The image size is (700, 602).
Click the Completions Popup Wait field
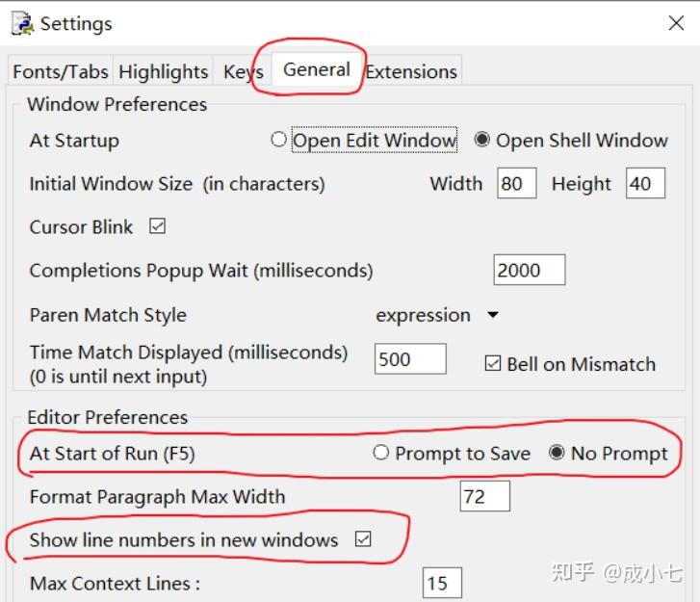point(530,270)
